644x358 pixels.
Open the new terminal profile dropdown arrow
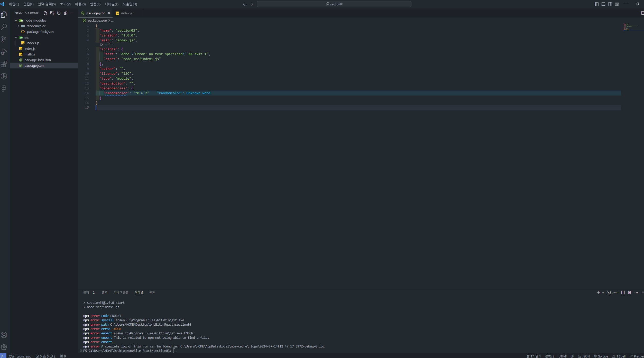(x=603, y=293)
